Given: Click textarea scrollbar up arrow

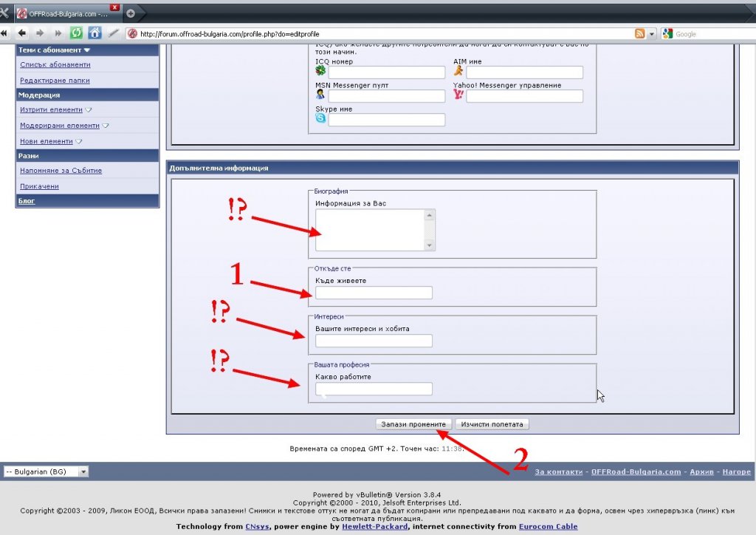Looking at the screenshot, I should pyautogui.click(x=430, y=215).
